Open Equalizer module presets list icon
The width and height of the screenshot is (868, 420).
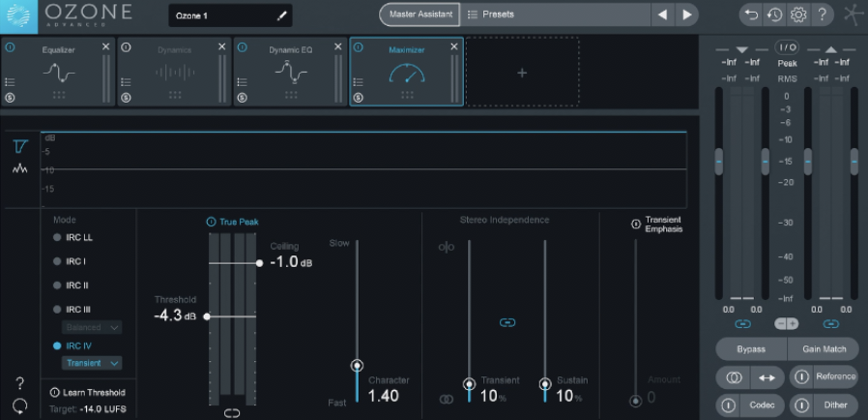click(10, 82)
